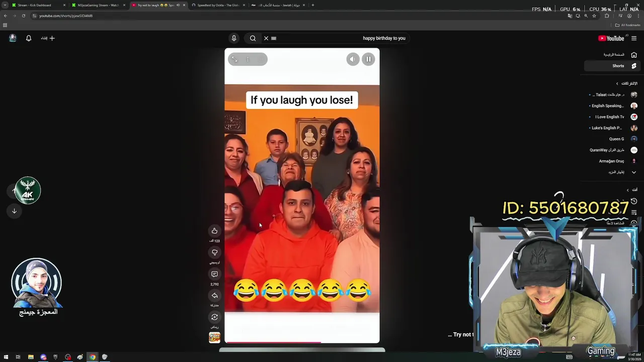Reload the YouTube page

(23, 16)
